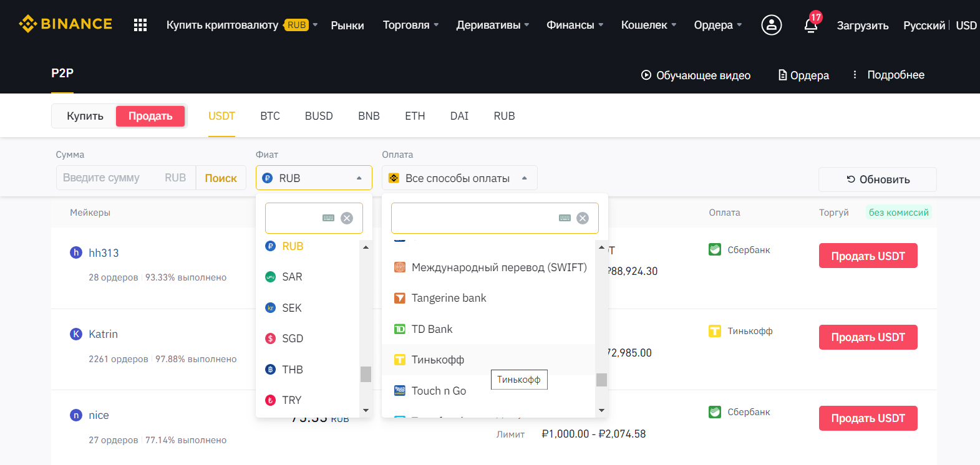Open notifications bell with 17 badge
This screenshot has height=465, width=980.
pyautogui.click(x=811, y=25)
